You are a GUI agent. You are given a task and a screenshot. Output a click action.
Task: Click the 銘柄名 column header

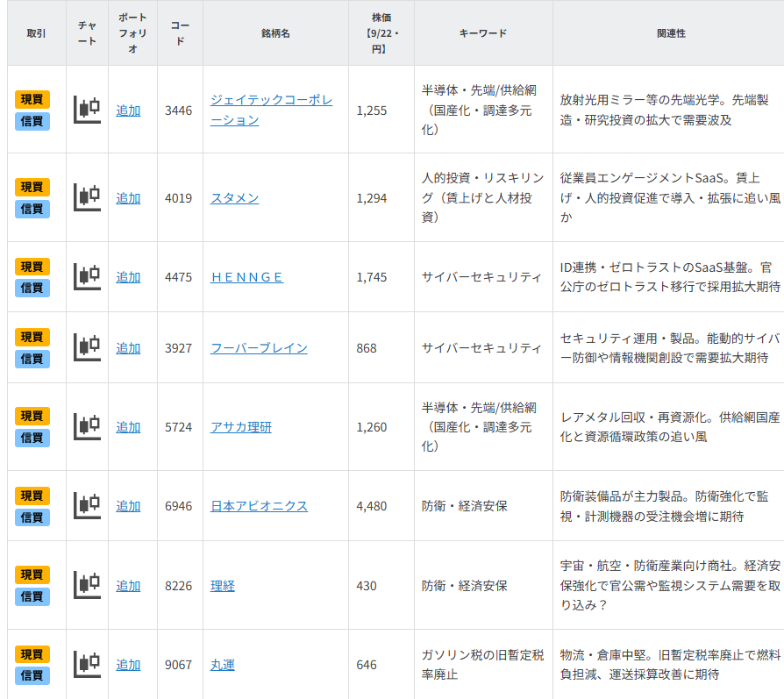(x=275, y=33)
